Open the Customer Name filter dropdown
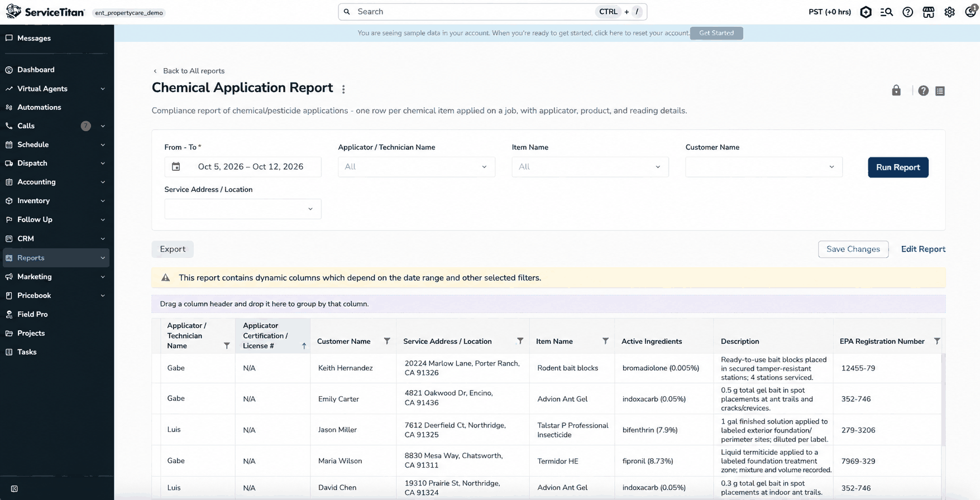 click(764, 167)
